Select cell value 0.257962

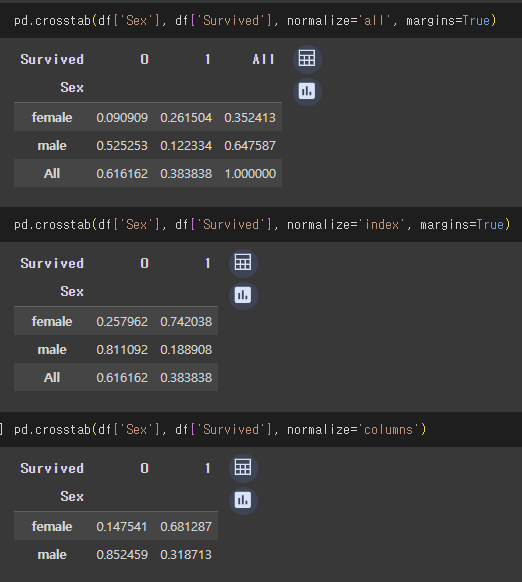click(x=122, y=321)
